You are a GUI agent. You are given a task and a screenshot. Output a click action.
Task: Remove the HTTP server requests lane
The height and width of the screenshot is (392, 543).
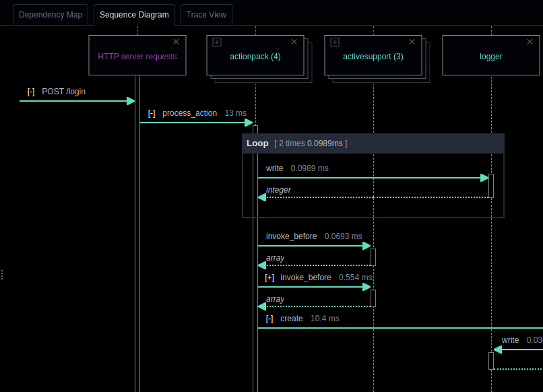tap(177, 42)
